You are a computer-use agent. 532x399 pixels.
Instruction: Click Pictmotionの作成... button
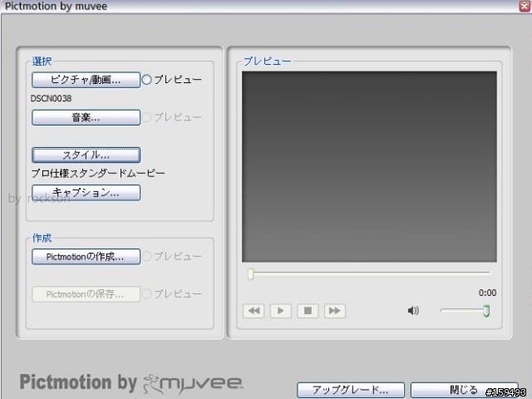point(86,257)
